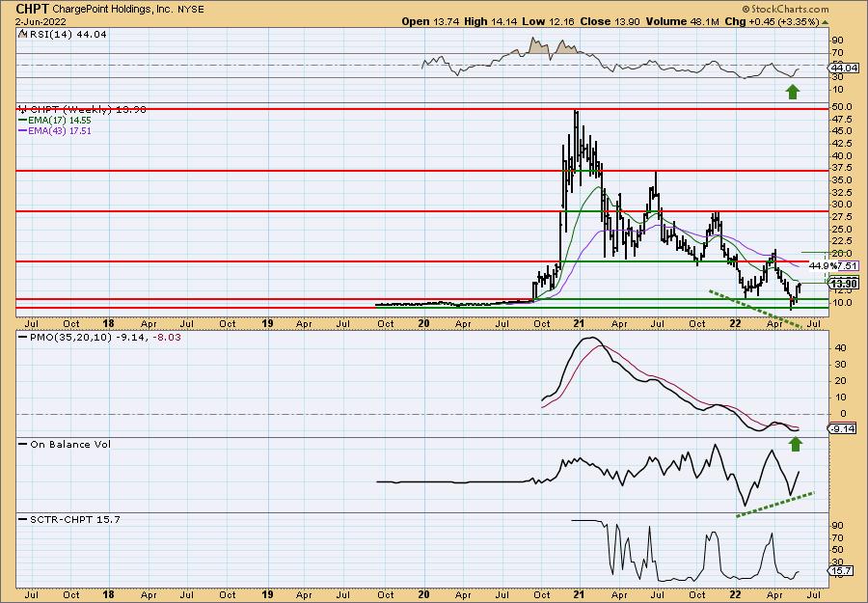Click the -9.14 PMO value tag on the right
The image size is (868, 603).
844,428
